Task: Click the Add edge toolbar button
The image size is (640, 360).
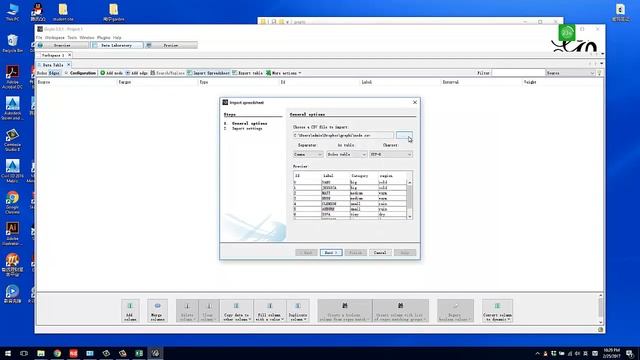Action: pos(136,73)
